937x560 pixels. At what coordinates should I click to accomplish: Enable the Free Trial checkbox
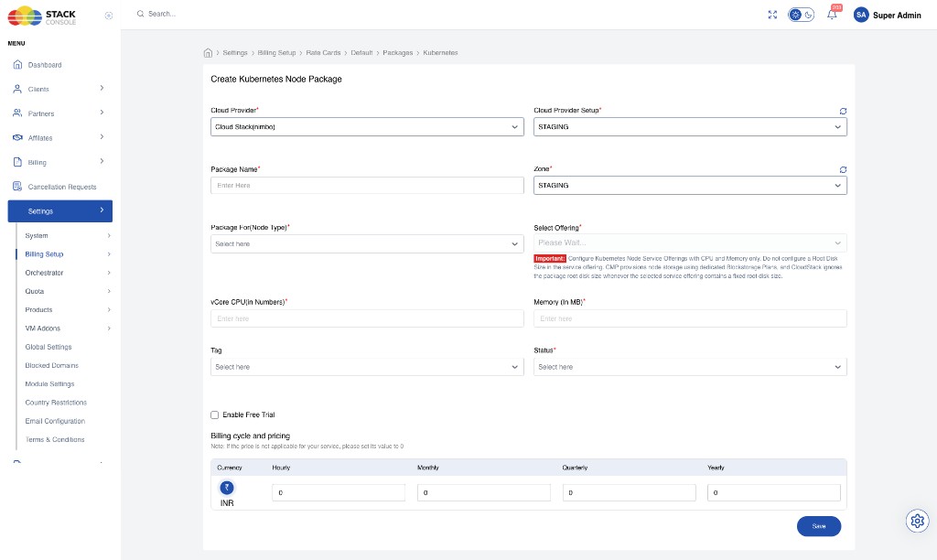click(214, 415)
